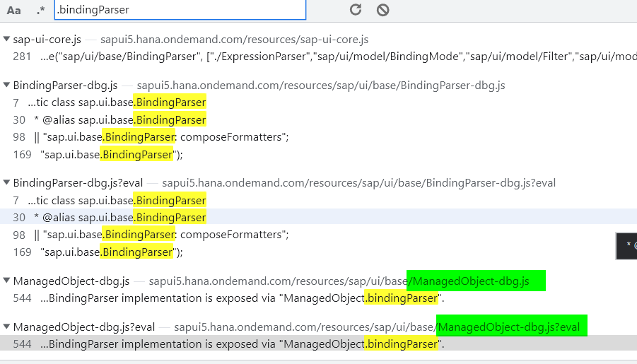Click the resources/sap/ui/base/ManagedObject-dbg.js path

[x=339, y=281]
